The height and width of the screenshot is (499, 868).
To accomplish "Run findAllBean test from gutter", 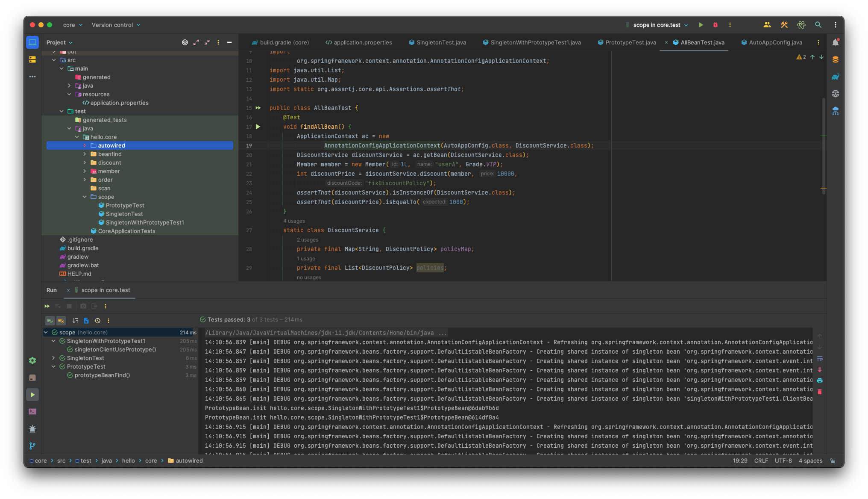I will (x=258, y=127).
